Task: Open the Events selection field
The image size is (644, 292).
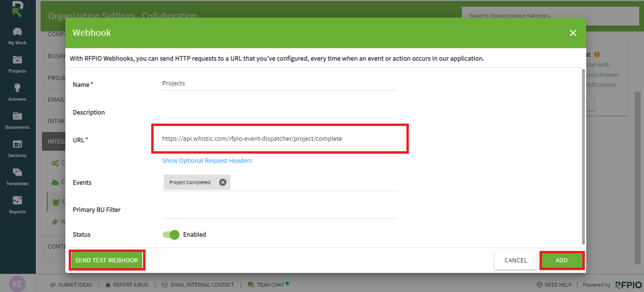Action: [x=280, y=182]
